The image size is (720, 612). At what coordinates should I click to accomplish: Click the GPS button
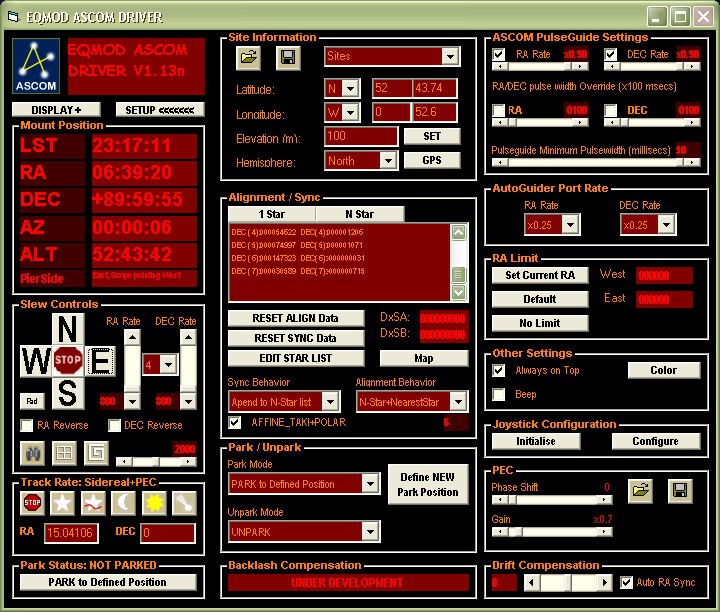pos(432,160)
